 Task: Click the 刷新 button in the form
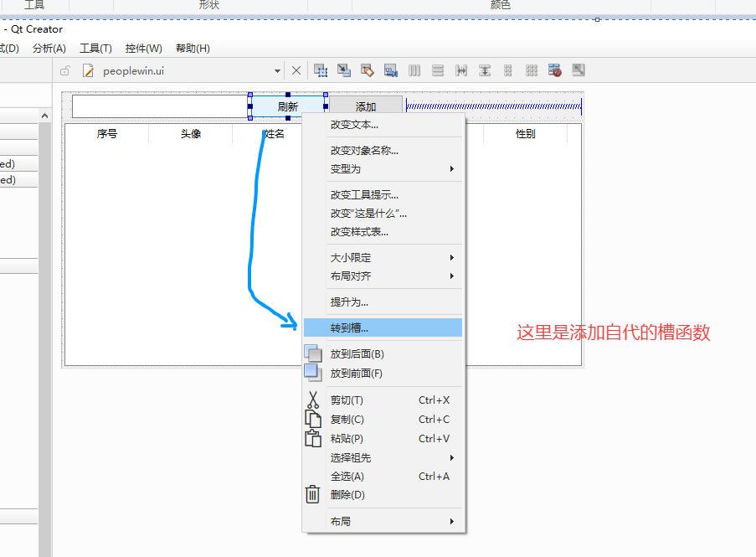(x=288, y=106)
